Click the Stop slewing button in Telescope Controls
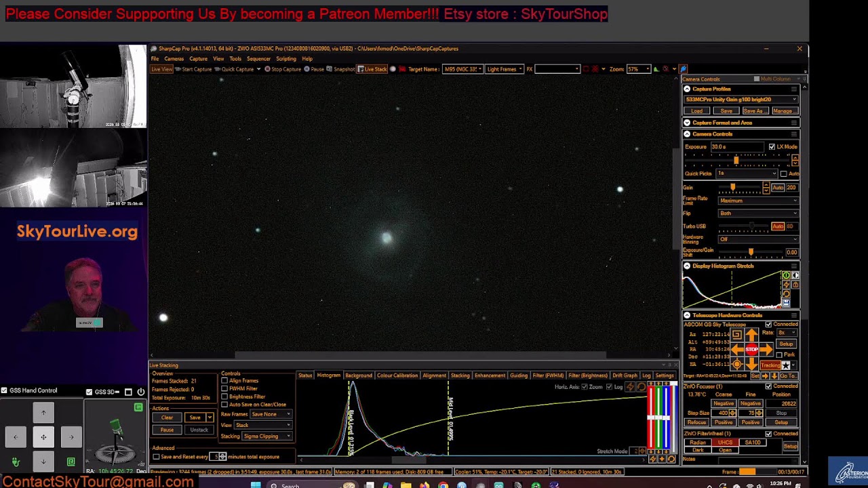 click(x=752, y=349)
